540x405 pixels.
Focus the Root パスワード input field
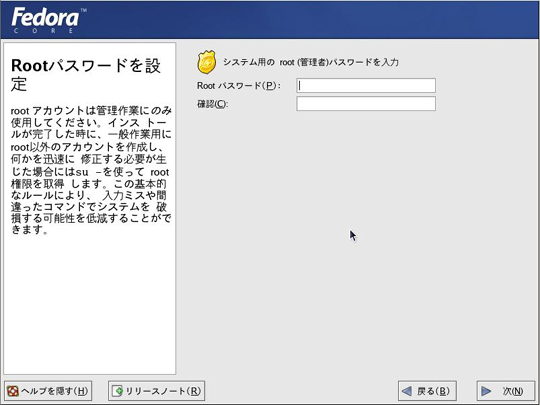click(366, 85)
